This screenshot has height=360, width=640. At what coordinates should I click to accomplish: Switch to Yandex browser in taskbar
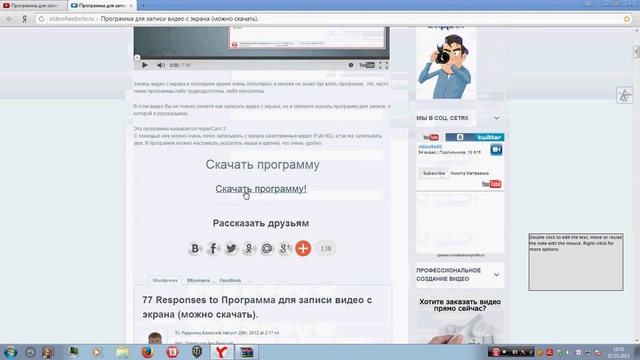(221, 352)
